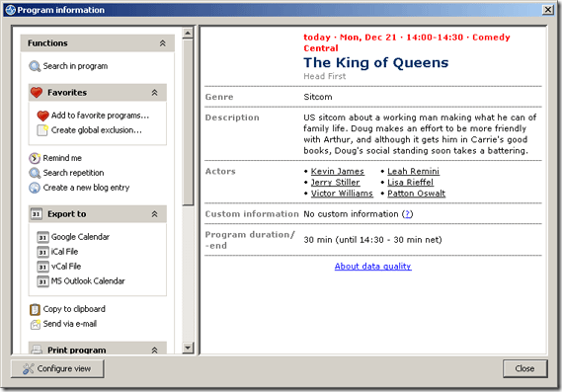Click the Create global exclusion document icon
Screen dimensions: 562x392
[x=42, y=130]
